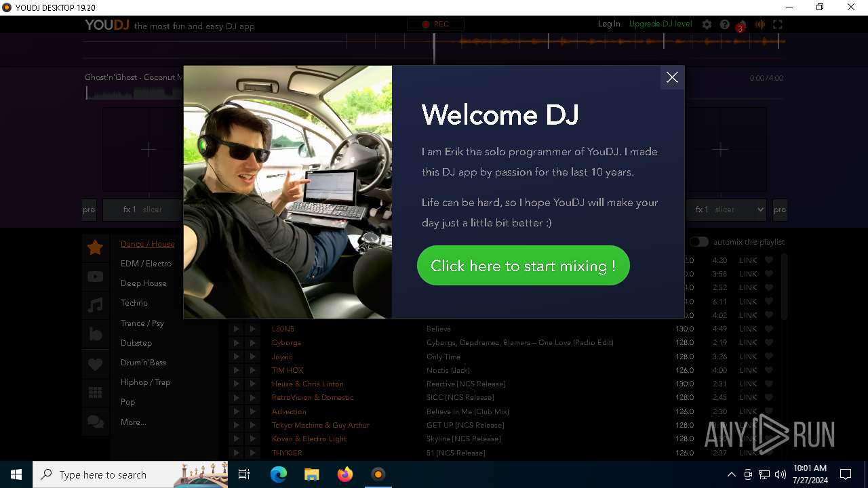
Task: Favorite the Cyborgs track heart
Action: 768,342
